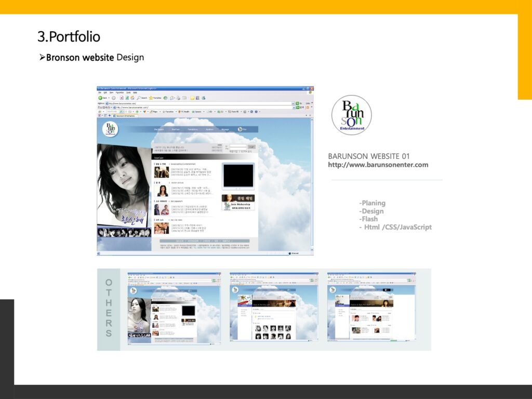Viewport: 532px width, 399px height.
Task: Open the barunsonenter.com URL link
Action: (378, 165)
